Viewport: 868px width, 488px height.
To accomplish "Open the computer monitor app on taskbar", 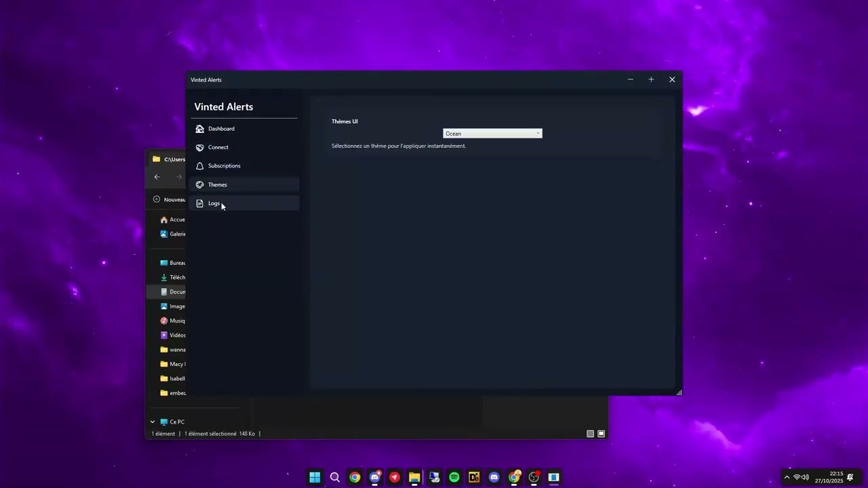I will click(435, 477).
